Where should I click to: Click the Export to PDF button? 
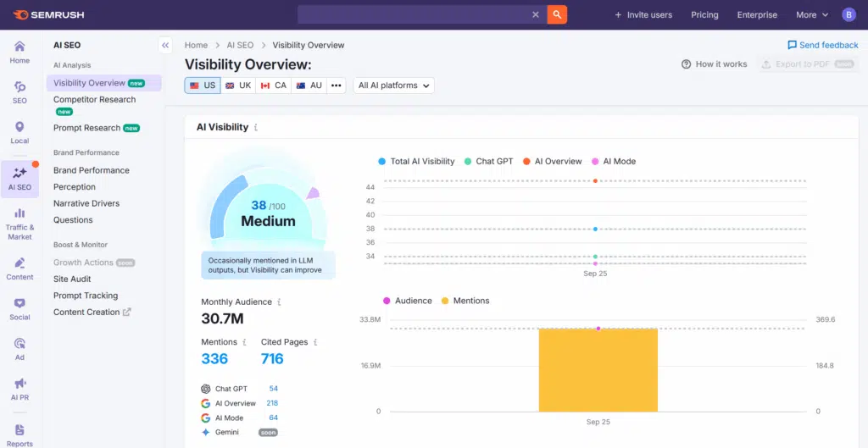coord(807,64)
